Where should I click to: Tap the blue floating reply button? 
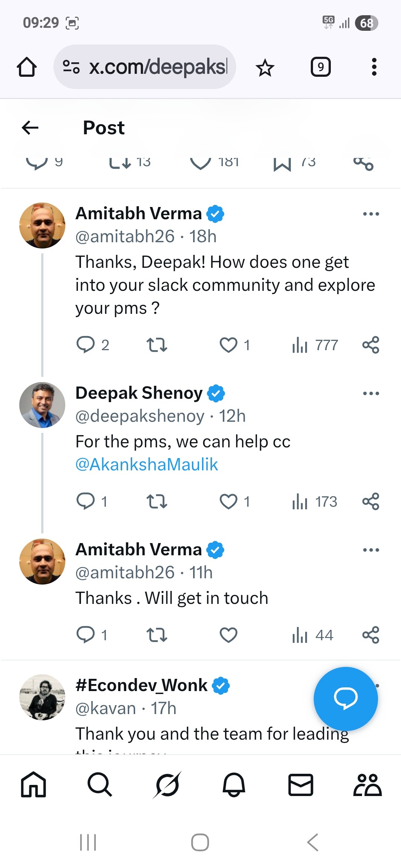tap(346, 699)
